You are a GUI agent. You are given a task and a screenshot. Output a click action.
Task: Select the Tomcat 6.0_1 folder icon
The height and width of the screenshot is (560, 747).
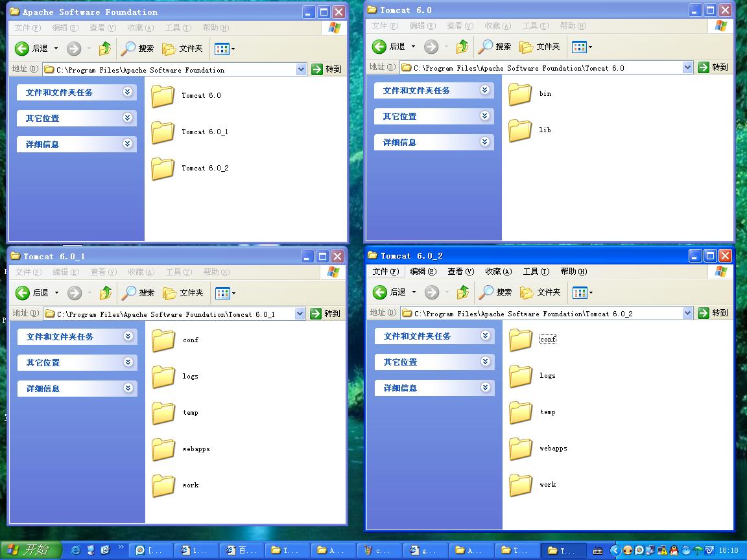coord(163,132)
